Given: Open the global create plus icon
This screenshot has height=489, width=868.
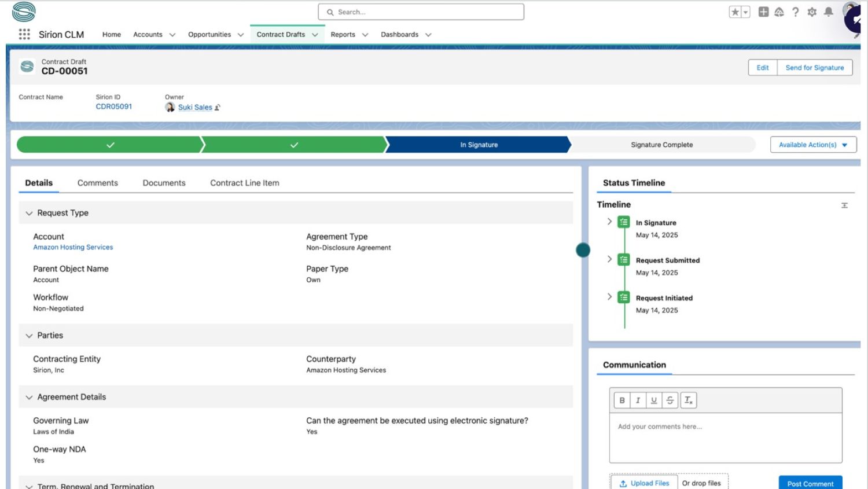Looking at the screenshot, I should tap(763, 12).
